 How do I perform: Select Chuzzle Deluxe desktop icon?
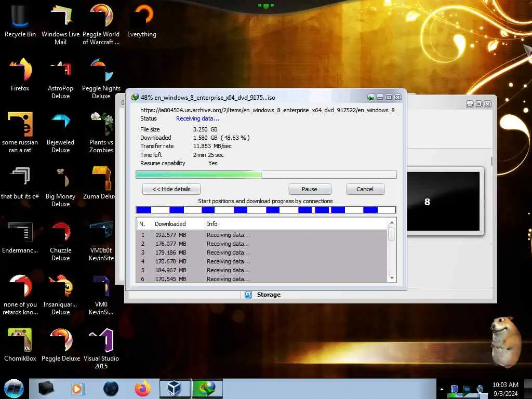click(60, 240)
